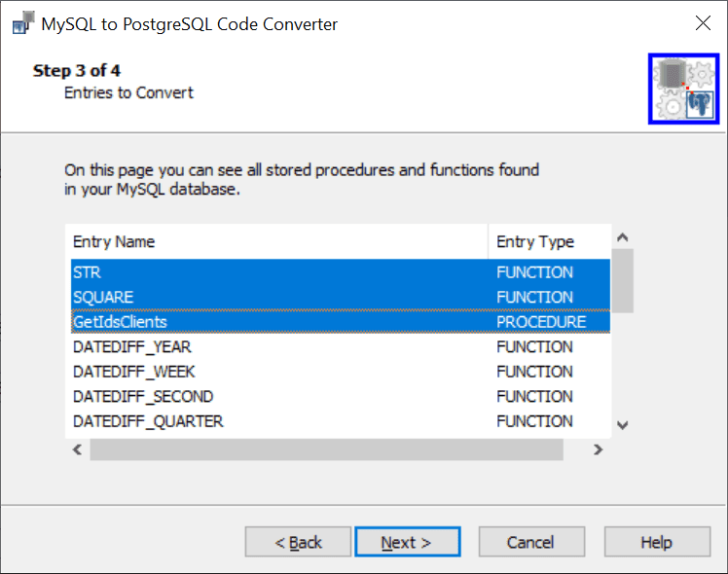Select the SQUARE entry row
728x574 pixels.
(341, 297)
